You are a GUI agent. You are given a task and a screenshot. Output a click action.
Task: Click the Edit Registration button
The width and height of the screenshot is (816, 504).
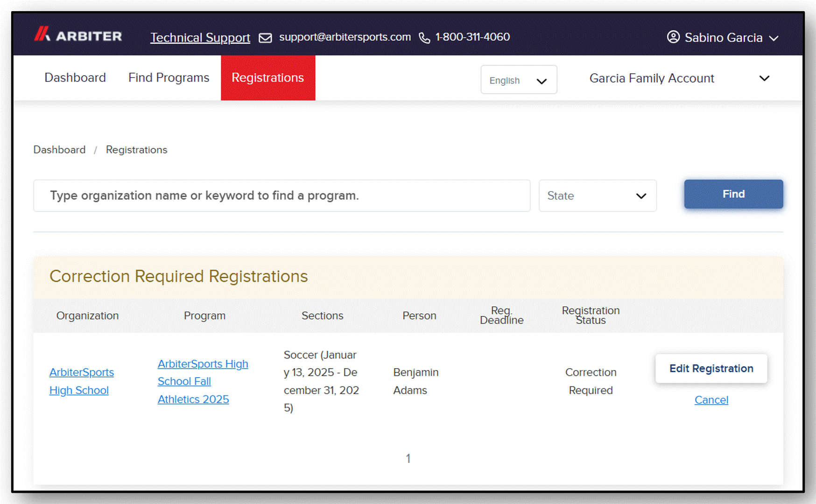(x=711, y=369)
